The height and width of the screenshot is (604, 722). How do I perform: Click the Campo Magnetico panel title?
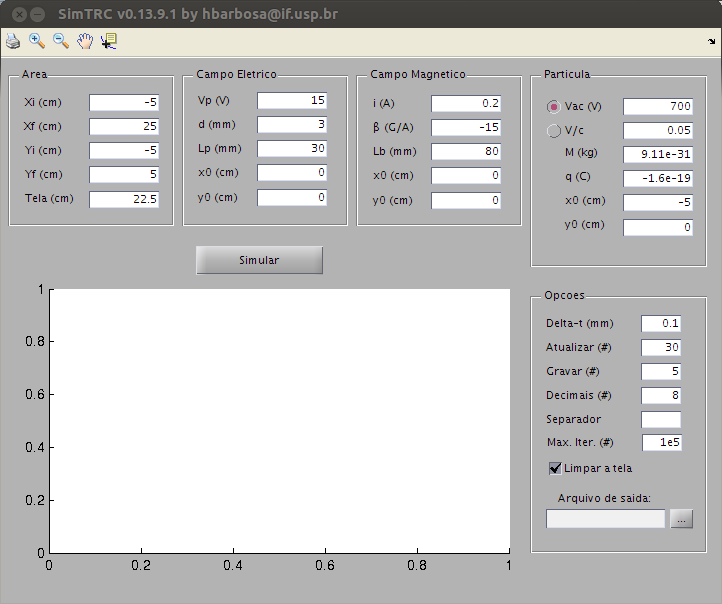click(x=418, y=74)
